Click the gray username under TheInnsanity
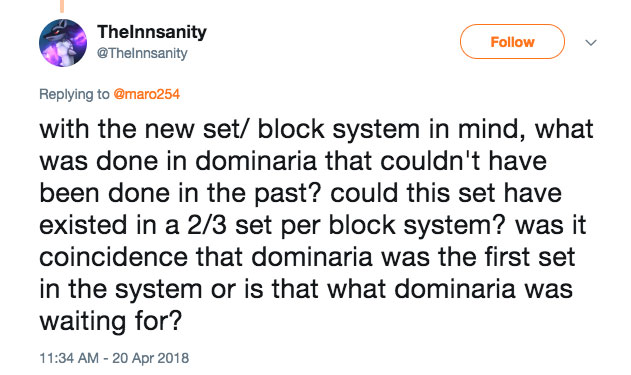631x375 pixels. 142,53
